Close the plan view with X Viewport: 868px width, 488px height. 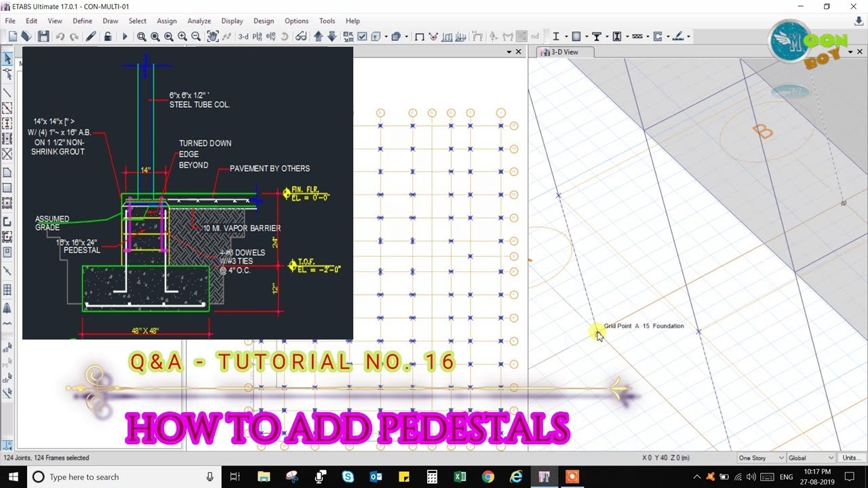[x=519, y=52]
